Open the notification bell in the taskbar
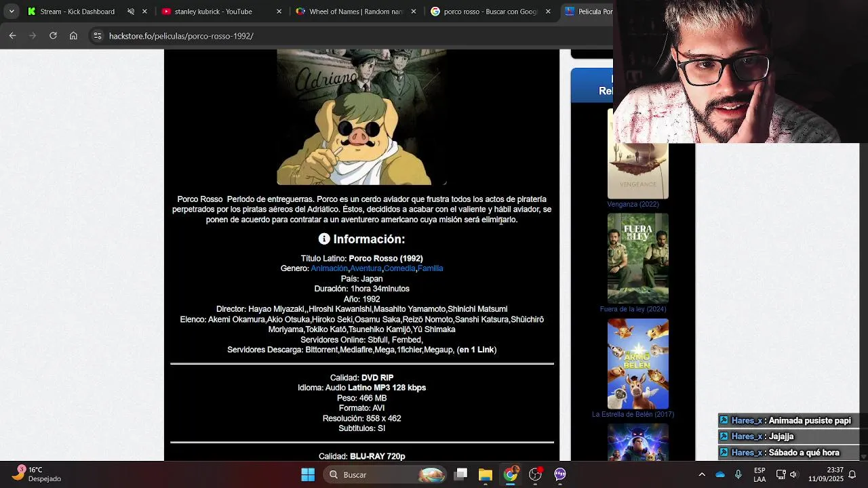The width and height of the screenshot is (868, 488). coord(852,474)
